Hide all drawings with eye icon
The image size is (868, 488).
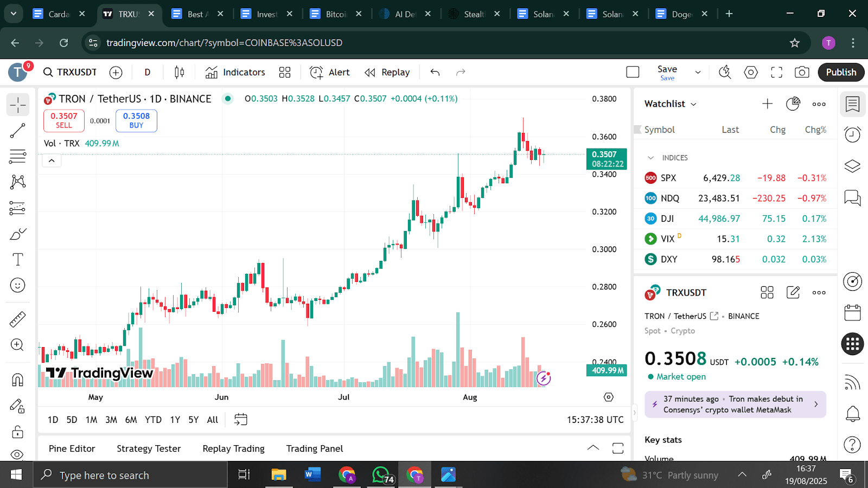click(18, 454)
